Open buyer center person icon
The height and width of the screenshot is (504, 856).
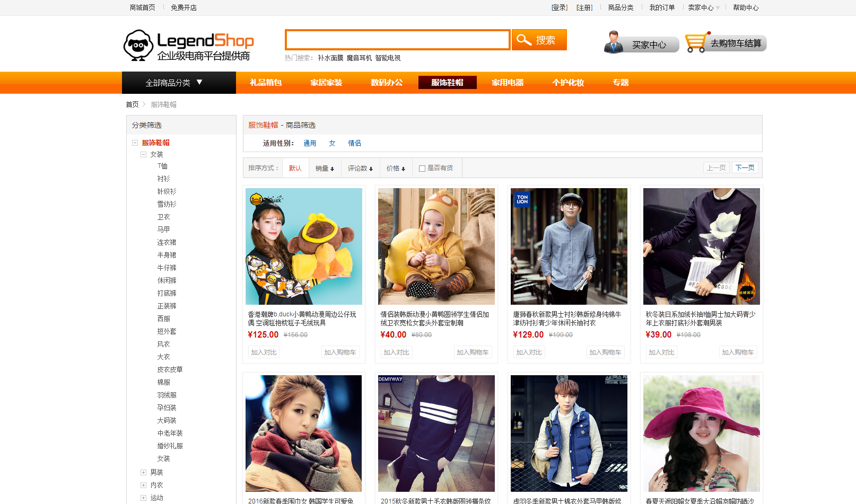click(614, 42)
